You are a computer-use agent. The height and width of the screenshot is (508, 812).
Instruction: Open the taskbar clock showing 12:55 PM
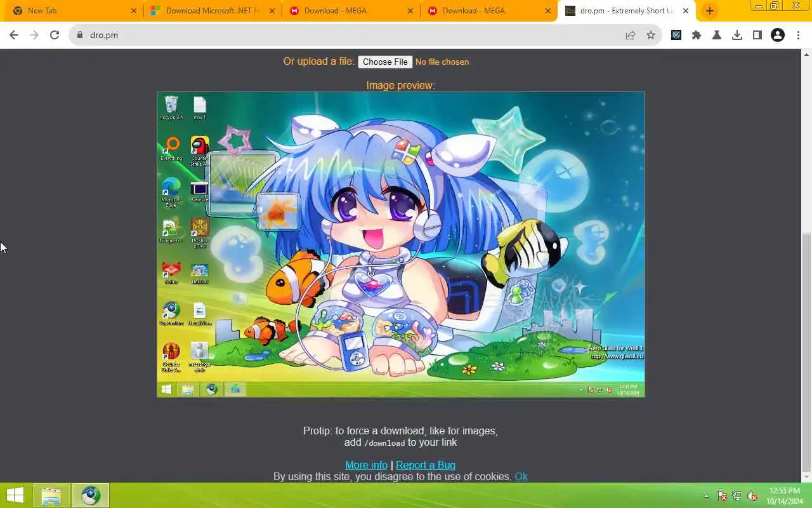pos(785,496)
